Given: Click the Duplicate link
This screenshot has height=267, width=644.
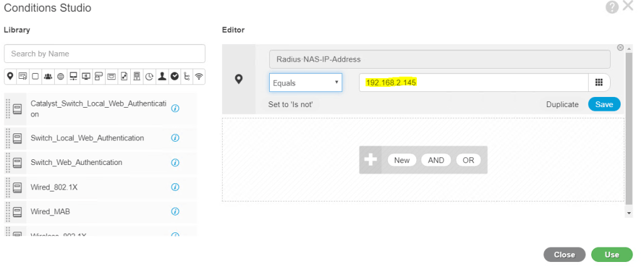Looking at the screenshot, I should tap(562, 105).
